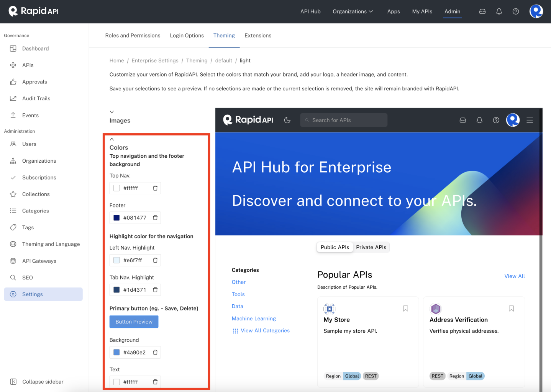Image resolution: width=551 pixels, height=392 pixels.
Task: Delete the Footer color value
Action: (x=155, y=218)
